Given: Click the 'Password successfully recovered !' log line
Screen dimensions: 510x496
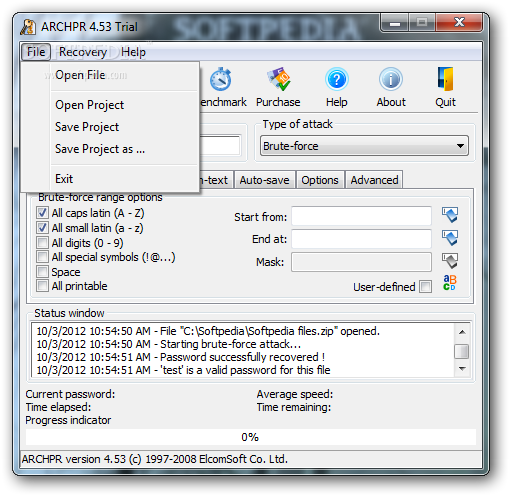Looking at the screenshot, I should click(x=181, y=357).
